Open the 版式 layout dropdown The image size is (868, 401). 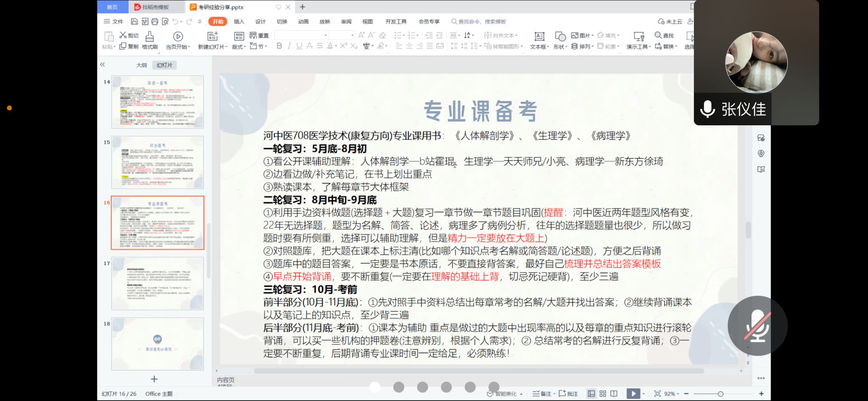coord(238,47)
